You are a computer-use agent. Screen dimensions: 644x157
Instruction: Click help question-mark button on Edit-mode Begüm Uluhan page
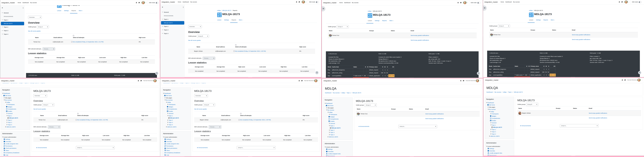coord(317,73)
